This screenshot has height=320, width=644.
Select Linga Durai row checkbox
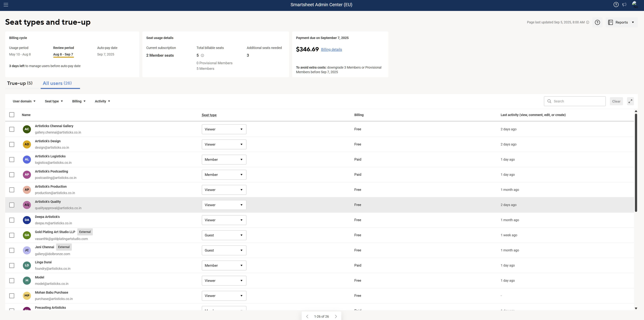(x=12, y=266)
